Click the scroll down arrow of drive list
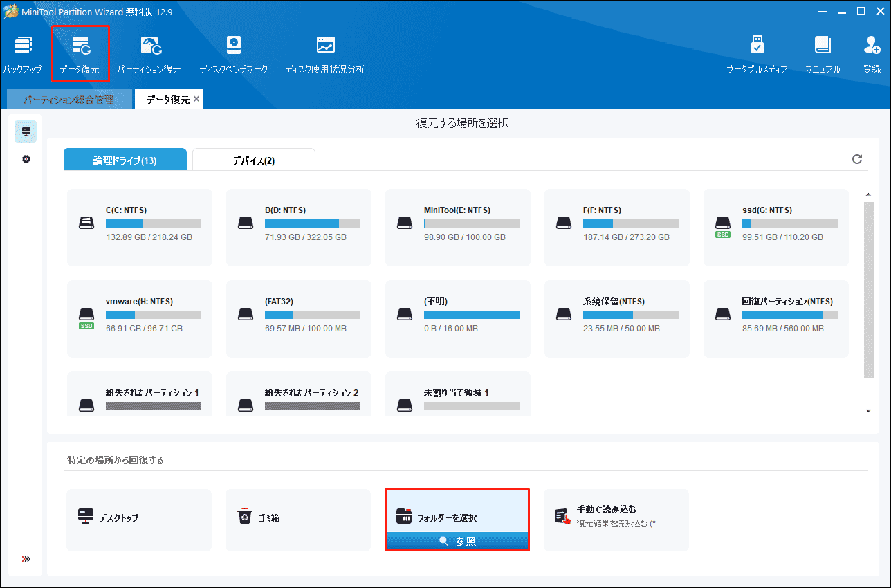891x588 pixels. click(868, 412)
